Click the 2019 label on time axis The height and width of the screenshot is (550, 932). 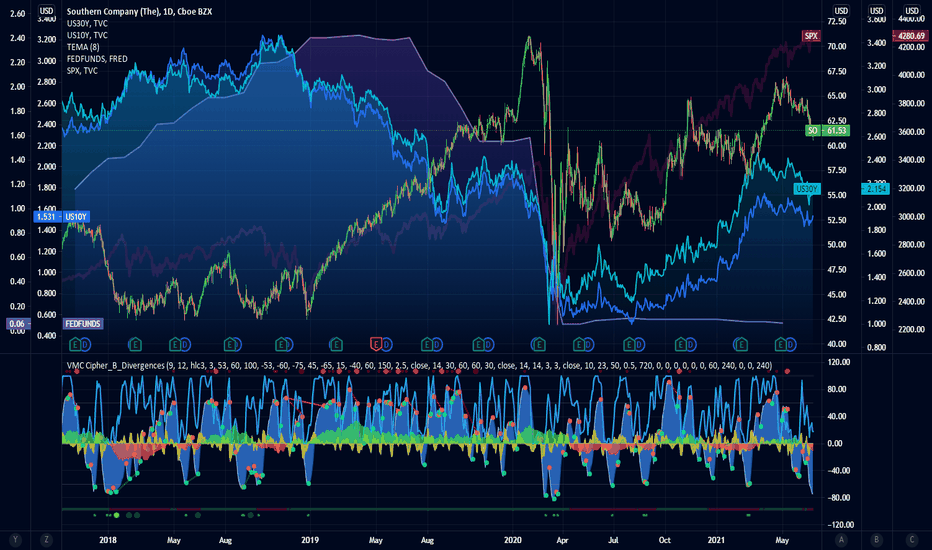tap(310, 540)
